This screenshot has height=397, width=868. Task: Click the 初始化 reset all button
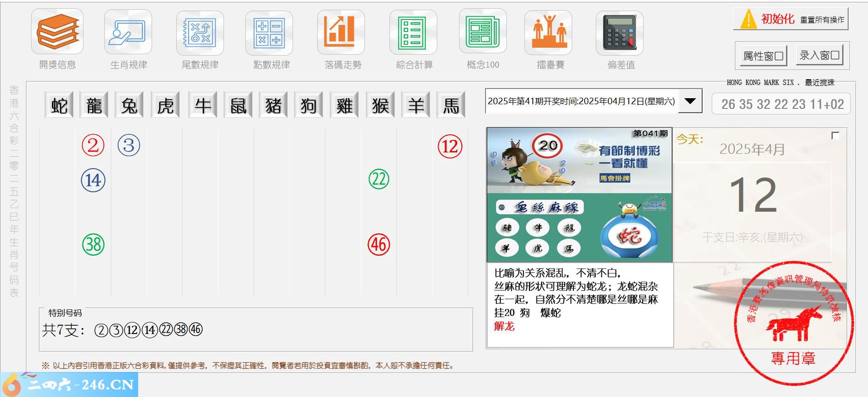pyautogui.click(x=791, y=19)
